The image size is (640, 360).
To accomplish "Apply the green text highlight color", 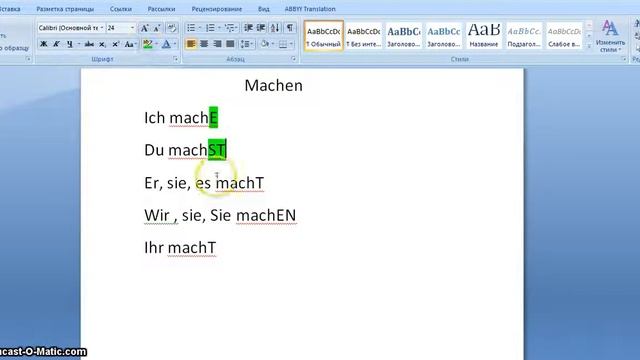I will click(148, 44).
